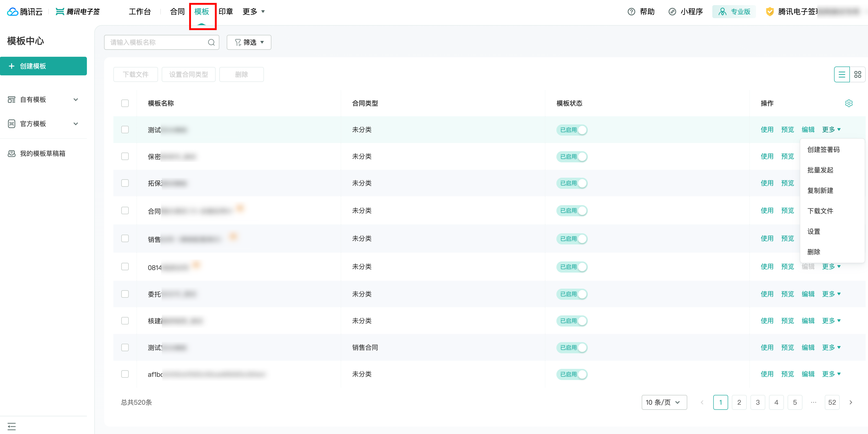
Task: Go to page 2
Action: [739, 402]
